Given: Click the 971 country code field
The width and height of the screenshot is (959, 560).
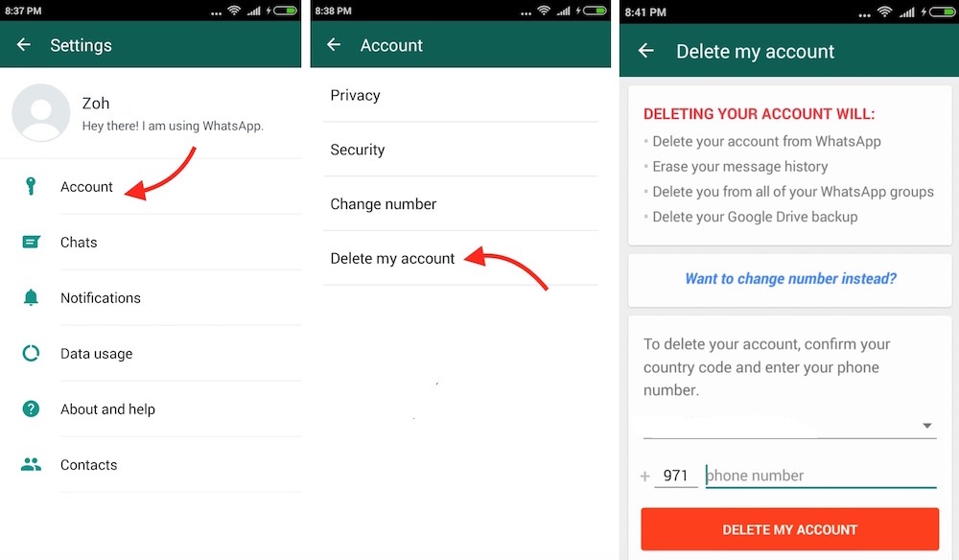Looking at the screenshot, I should [x=676, y=476].
